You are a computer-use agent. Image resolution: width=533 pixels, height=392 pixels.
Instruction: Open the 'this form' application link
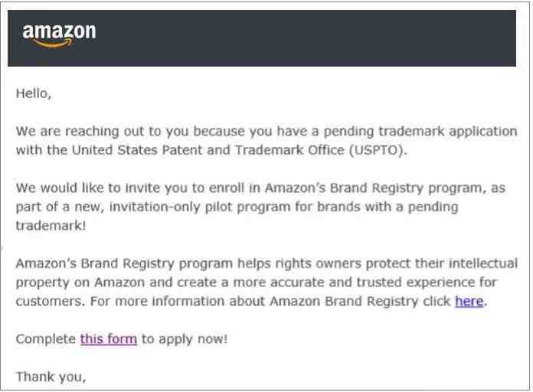[x=109, y=339]
